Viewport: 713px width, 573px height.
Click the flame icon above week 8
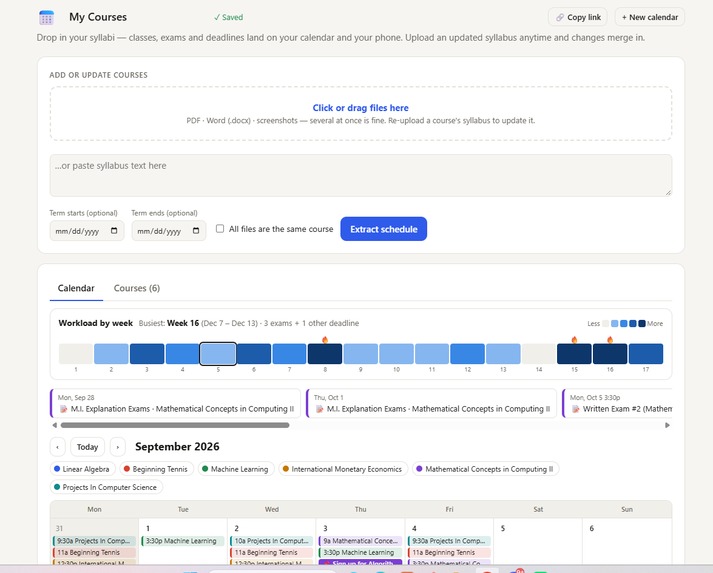[x=325, y=339]
